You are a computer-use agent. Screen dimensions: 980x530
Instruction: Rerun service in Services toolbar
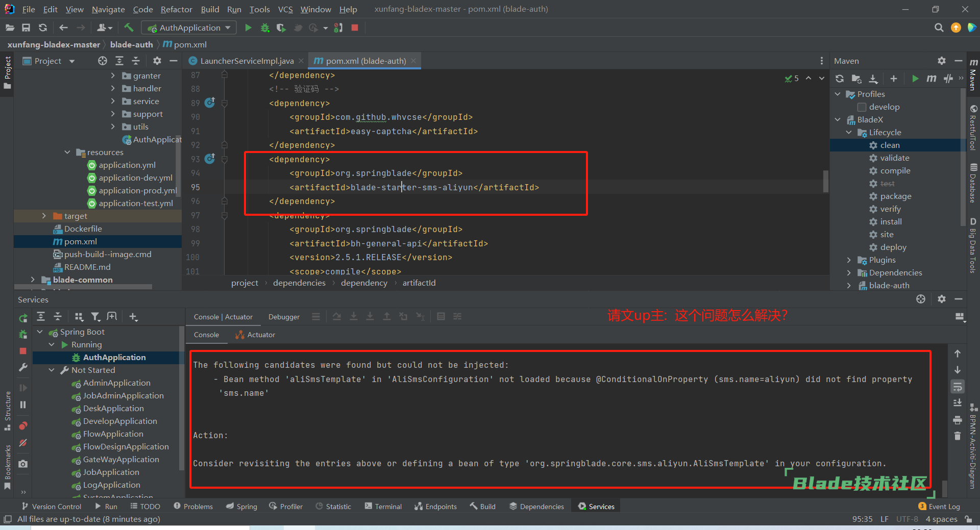[23, 318]
